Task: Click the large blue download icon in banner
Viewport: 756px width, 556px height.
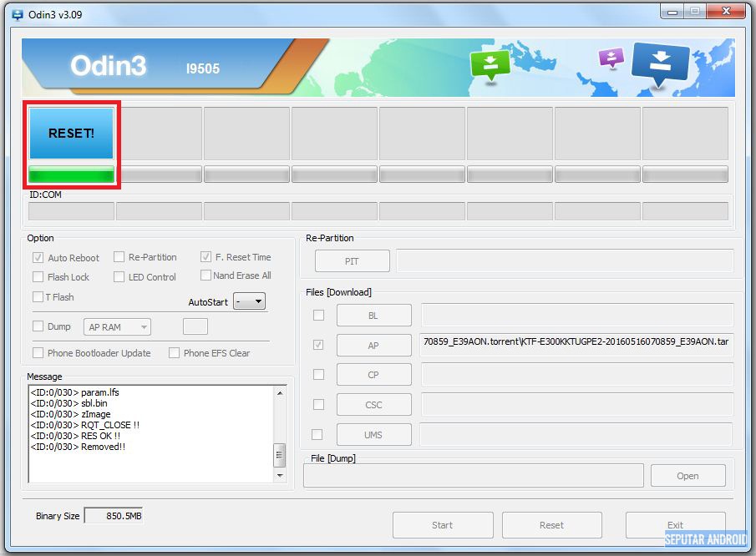Action: [x=660, y=63]
